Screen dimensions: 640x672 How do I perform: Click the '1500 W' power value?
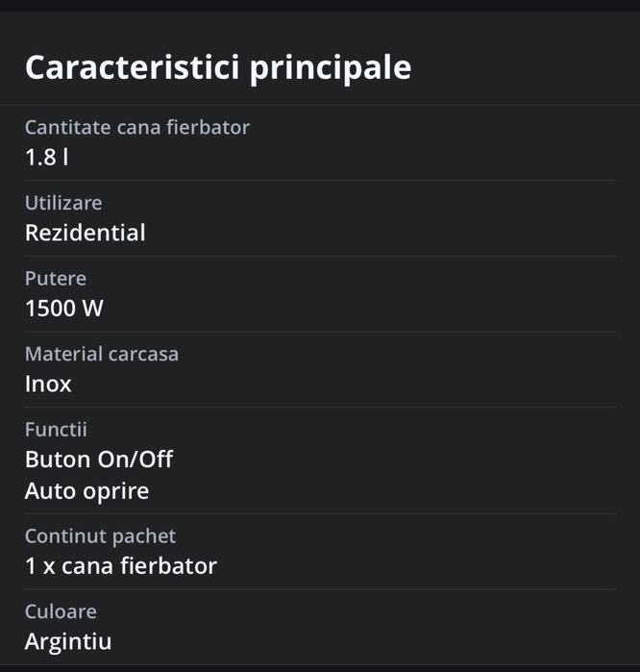(x=64, y=309)
